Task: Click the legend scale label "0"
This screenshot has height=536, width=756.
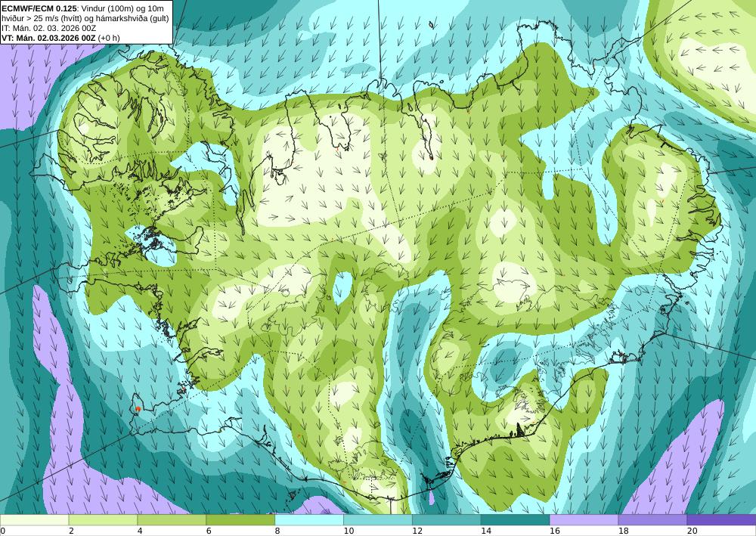Action: point(3,531)
